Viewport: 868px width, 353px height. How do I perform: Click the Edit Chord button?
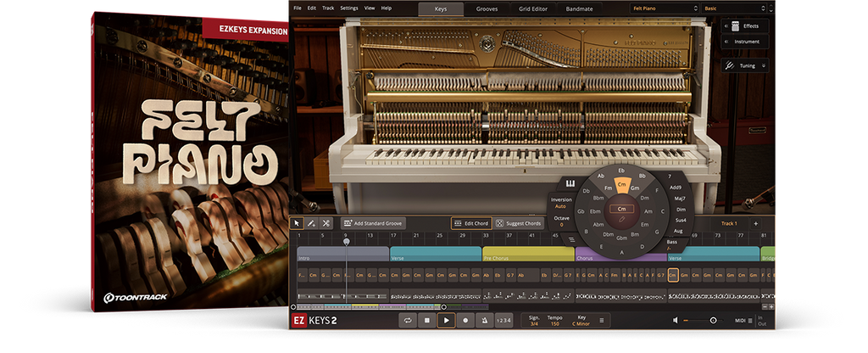471,223
